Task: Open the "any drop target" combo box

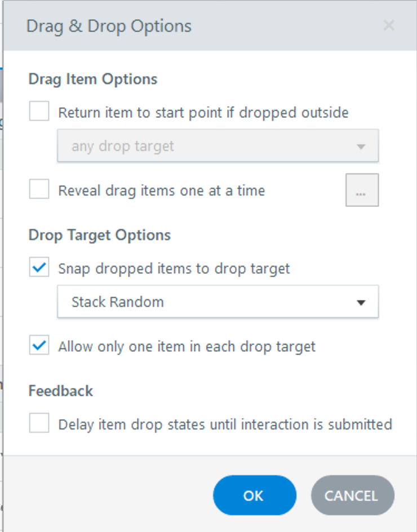Action: [x=218, y=147]
